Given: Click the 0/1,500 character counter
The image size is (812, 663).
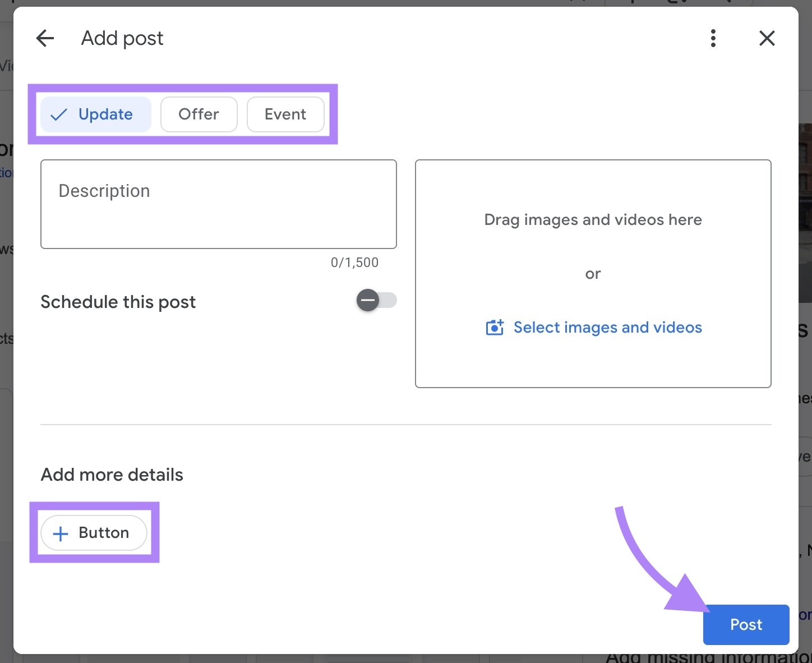Looking at the screenshot, I should click(x=354, y=262).
